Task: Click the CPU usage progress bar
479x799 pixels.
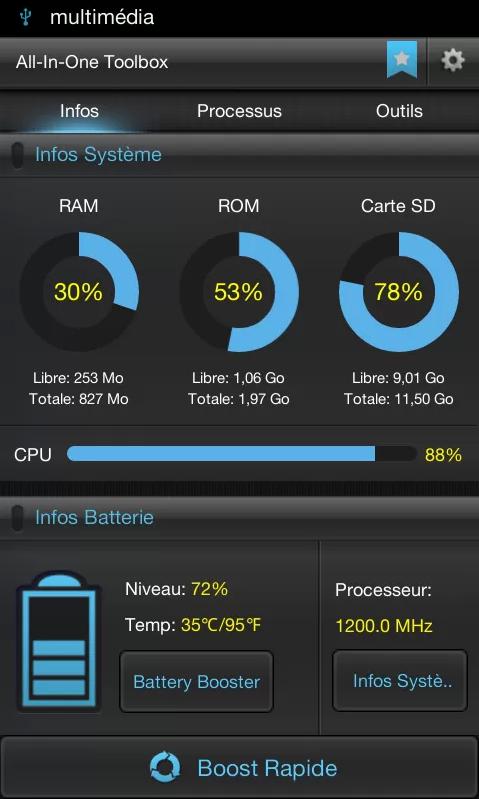Action: pos(242,454)
